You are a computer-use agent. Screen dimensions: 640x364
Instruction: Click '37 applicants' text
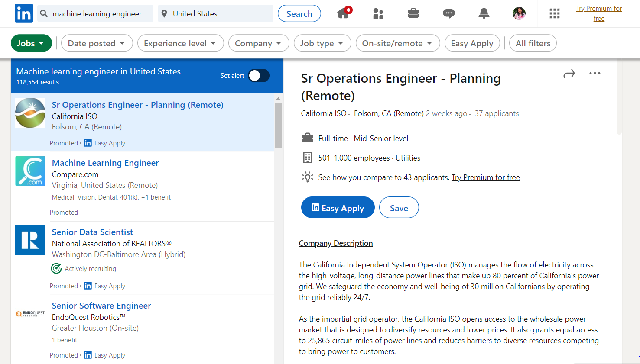(497, 113)
